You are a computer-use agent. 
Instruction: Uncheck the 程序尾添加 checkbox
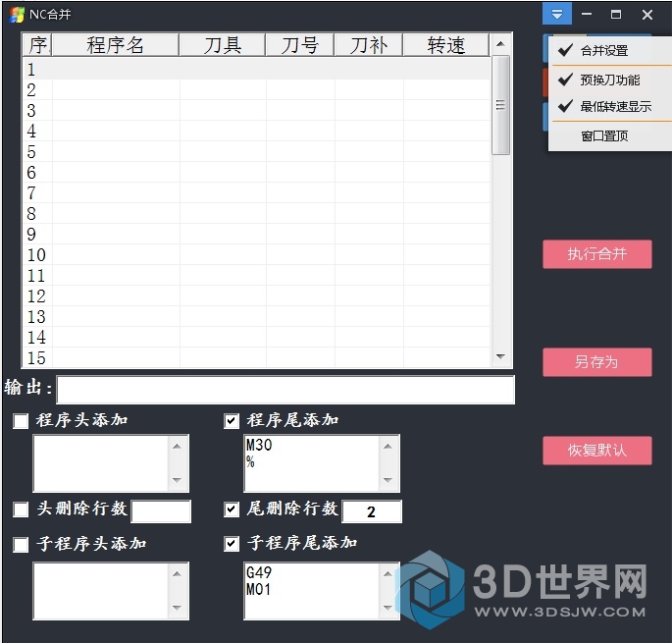(x=232, y=421)
